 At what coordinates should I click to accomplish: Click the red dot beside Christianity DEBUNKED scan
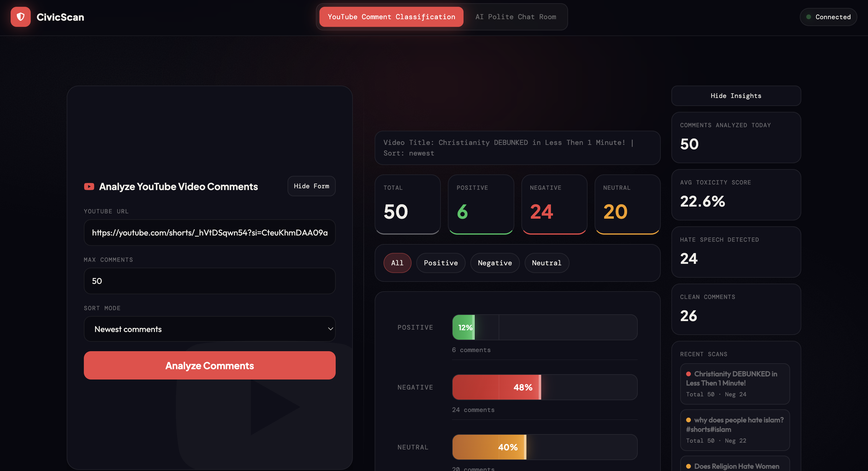pyautogui.click(x=688, y=374)
